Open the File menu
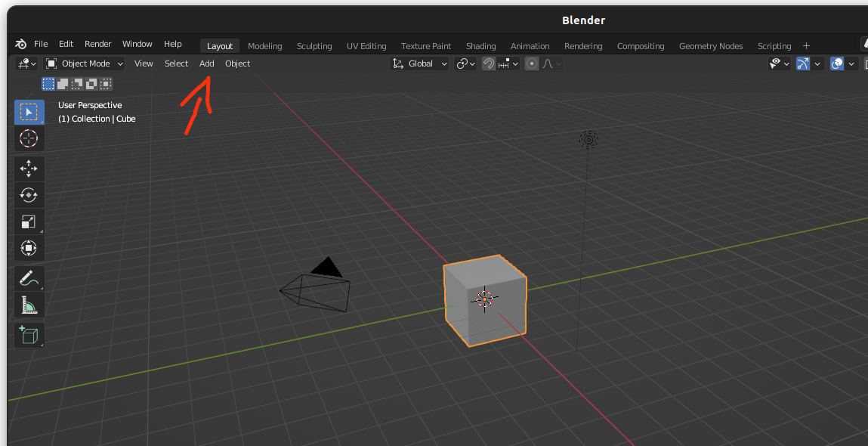Screen dimensions: 868x446 (40, 44)
